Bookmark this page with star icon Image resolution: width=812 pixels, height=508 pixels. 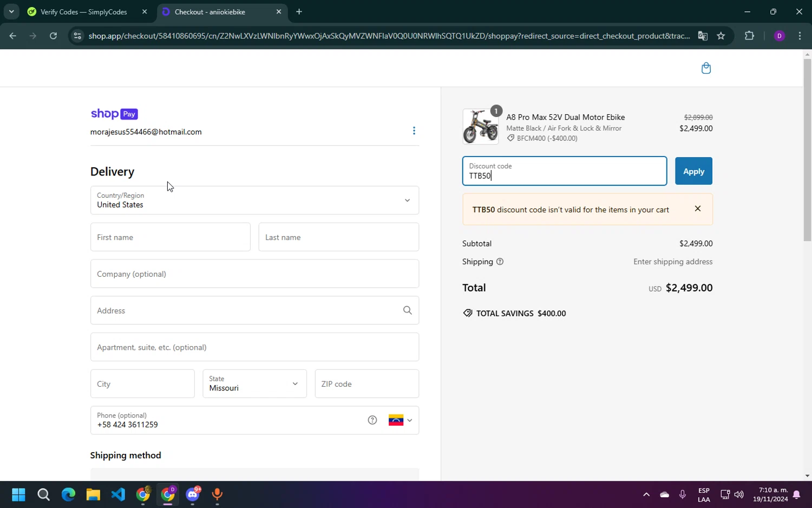pos(721,36)
